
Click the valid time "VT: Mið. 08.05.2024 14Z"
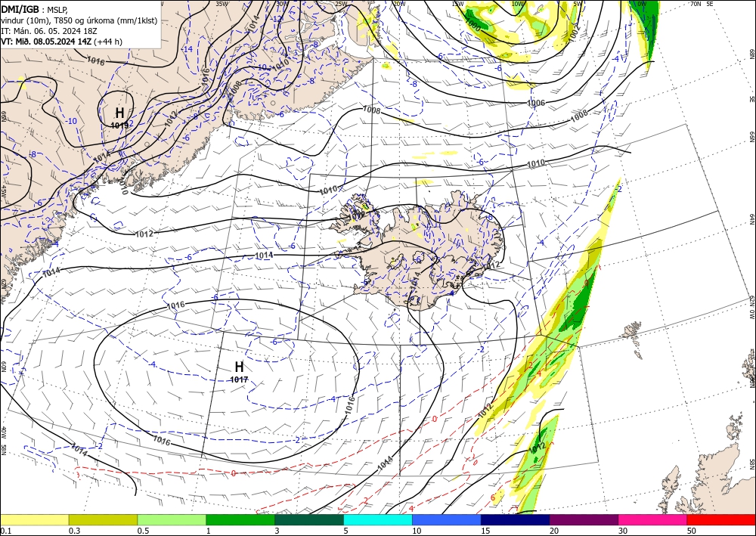click(x=46, y=42)
